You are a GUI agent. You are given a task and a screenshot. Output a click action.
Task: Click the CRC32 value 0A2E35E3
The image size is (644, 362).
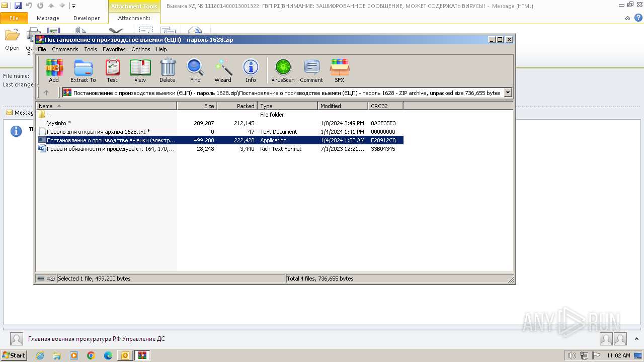(x=383, y=123)
